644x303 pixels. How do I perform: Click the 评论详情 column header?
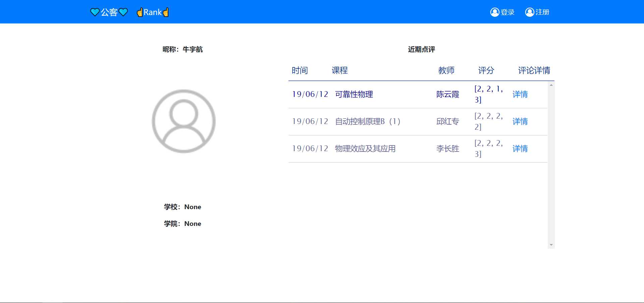click(x=534, y=70)
